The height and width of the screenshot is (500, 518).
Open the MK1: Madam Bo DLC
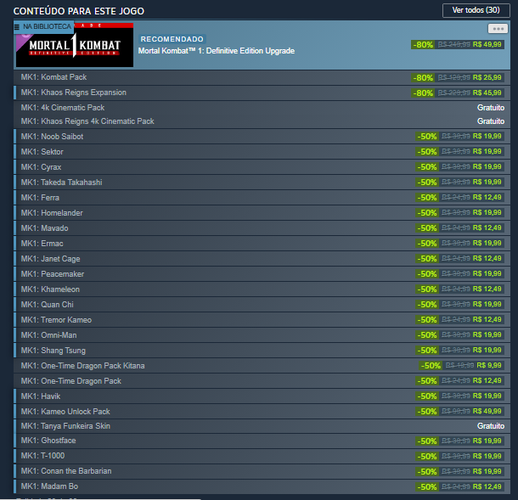click(262, 487)
